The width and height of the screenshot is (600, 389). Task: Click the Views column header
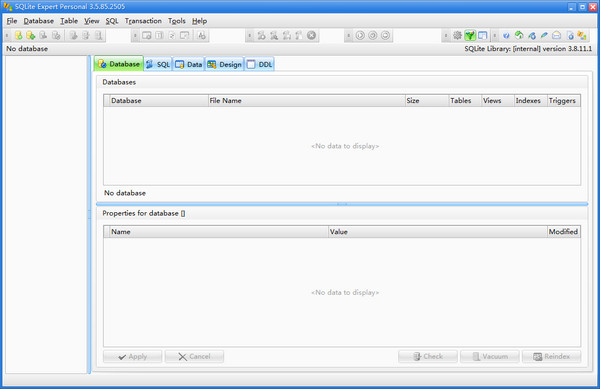(x=497, y=101)
